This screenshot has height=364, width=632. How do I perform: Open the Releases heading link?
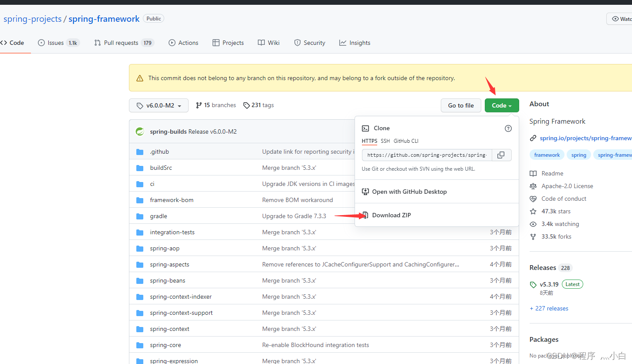543,267
